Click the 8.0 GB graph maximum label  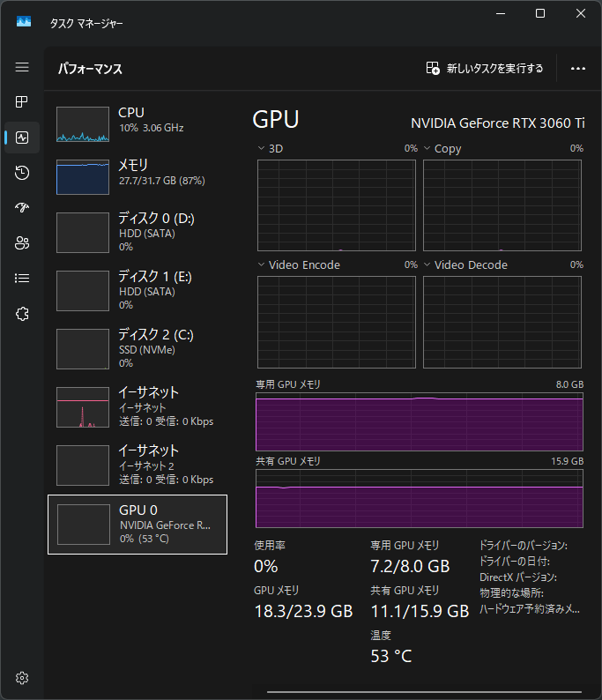(x=569, y=384)
